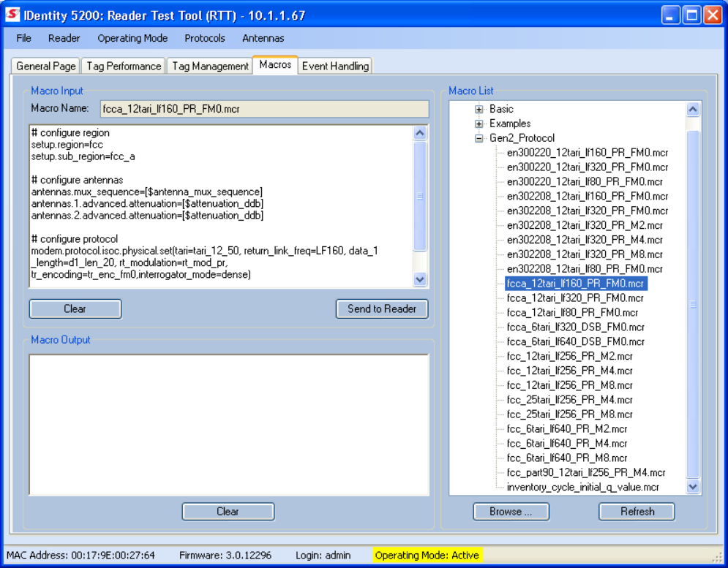The height and width of the screenshot is (568, 728).
Task: Click the Send to Reader button
Action: tap(382, 308)
